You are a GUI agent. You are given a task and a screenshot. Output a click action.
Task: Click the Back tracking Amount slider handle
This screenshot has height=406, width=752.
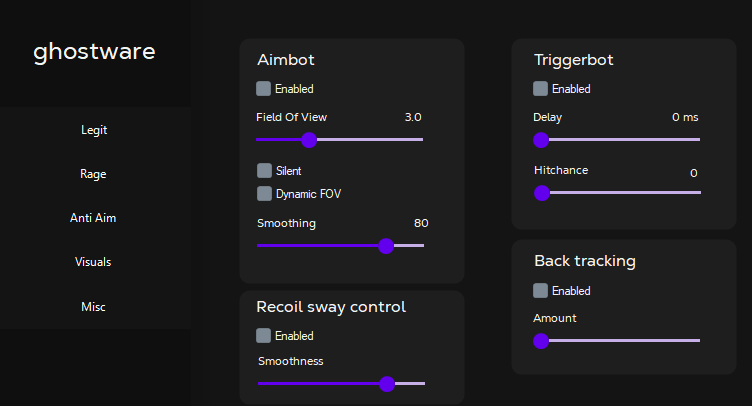pyautogui.click(x=542, y=341)
